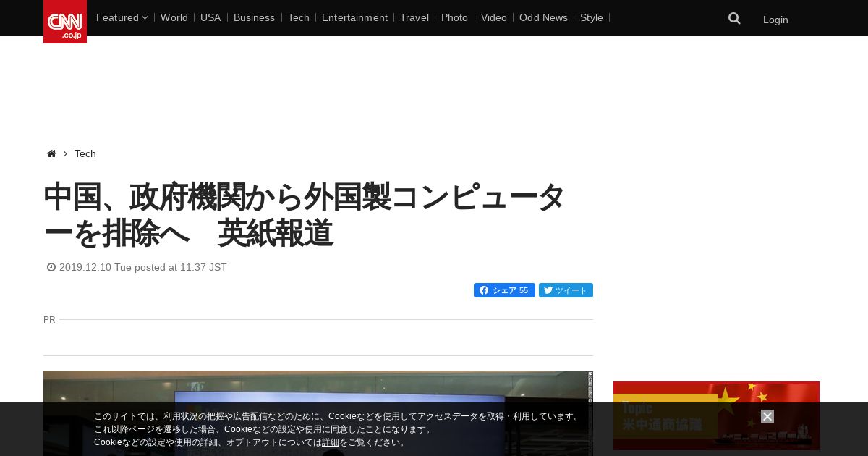Click the article headline text
868x456 pixels.
304,215
